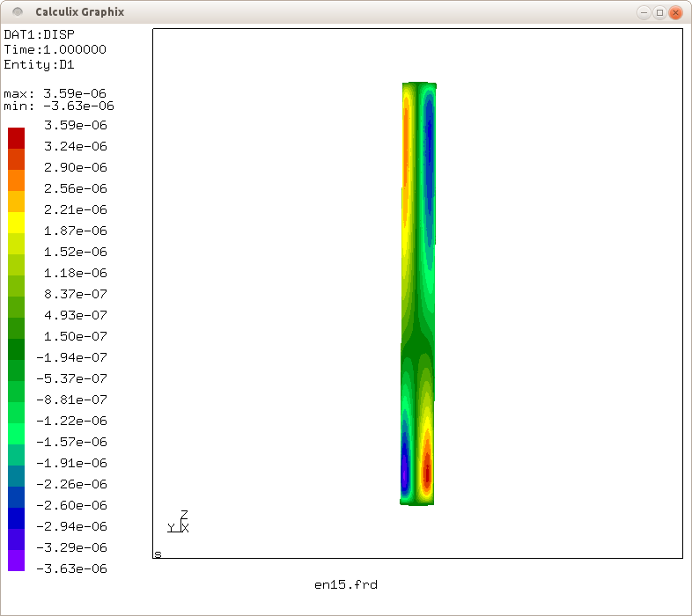Click the legend value -1.91e-06
This screenshot has width=692, height=616.
(72, 464)
